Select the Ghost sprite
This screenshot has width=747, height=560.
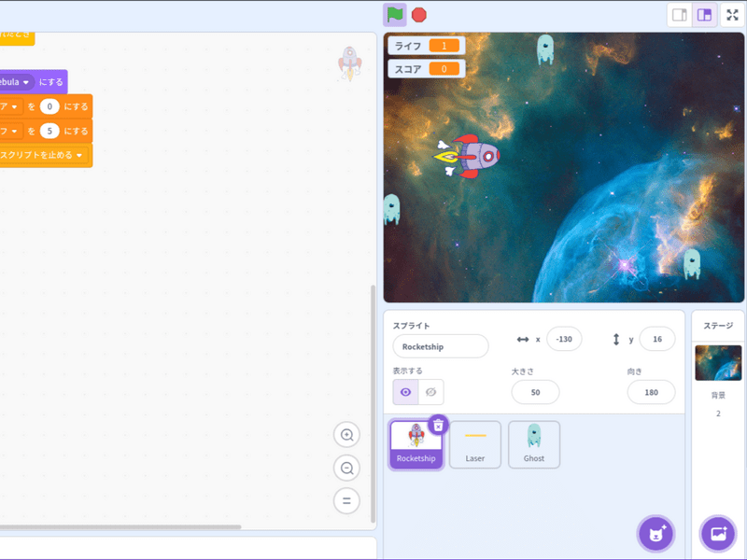click(x=534, y=444)
